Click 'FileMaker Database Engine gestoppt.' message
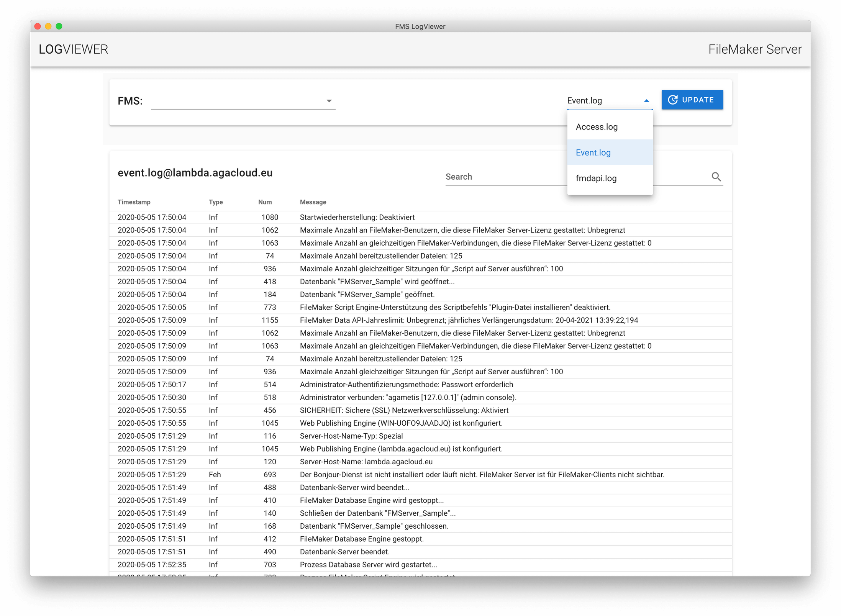Image resolution: width=841 pixels, height=616 pixels. pyautogui.click(x=362, y=539)
